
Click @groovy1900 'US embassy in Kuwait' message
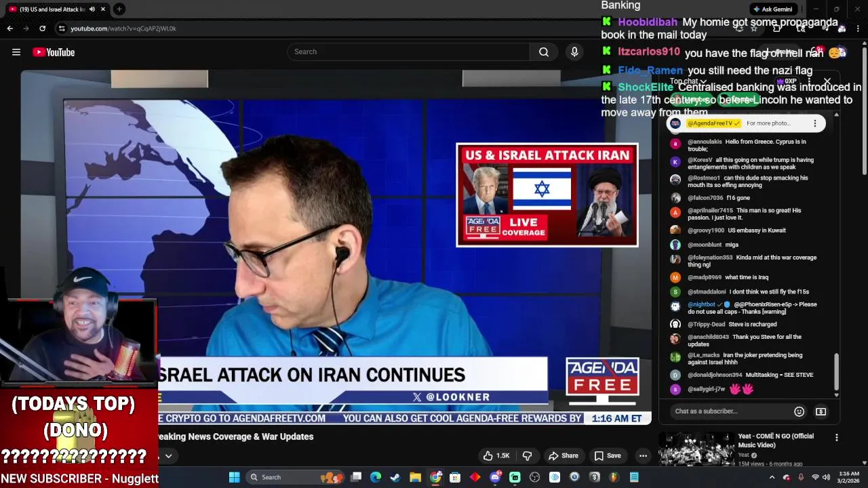(757, 230)
